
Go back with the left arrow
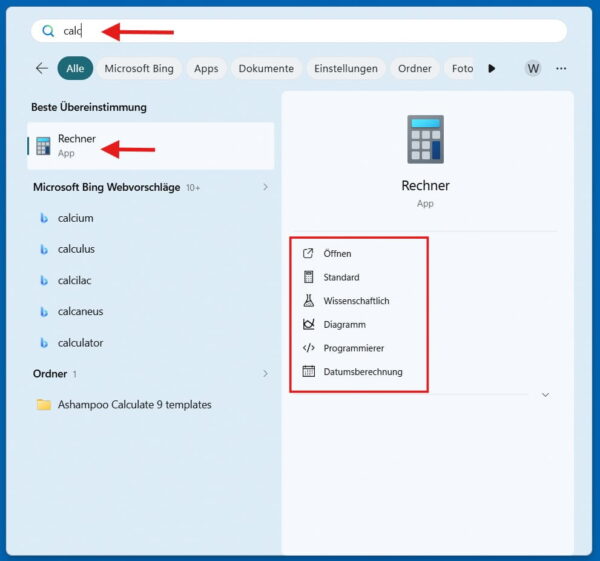(x=42, y=68)
